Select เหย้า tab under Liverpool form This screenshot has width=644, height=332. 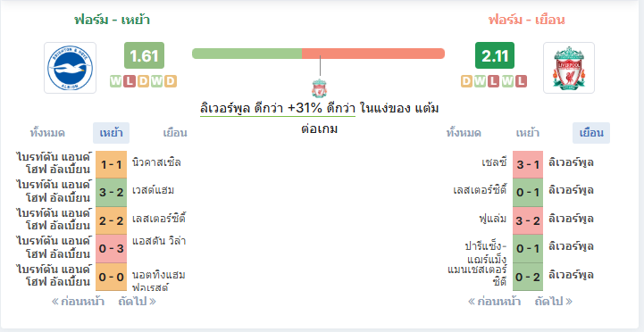click(527, 133)
